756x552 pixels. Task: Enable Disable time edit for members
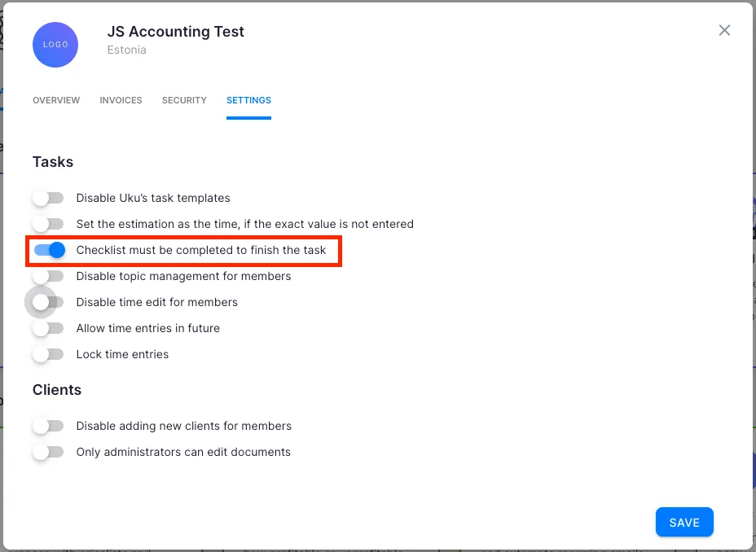point(49,302)
